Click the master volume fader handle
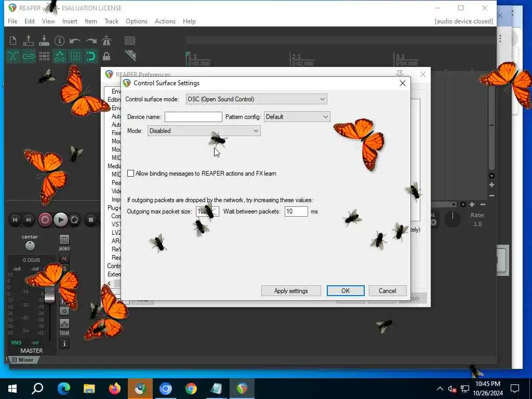 coord(49,294)
